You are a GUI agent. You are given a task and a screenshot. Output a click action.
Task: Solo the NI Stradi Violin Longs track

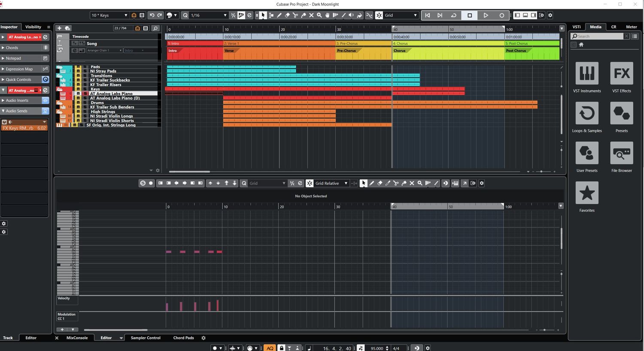click(85, 116)
